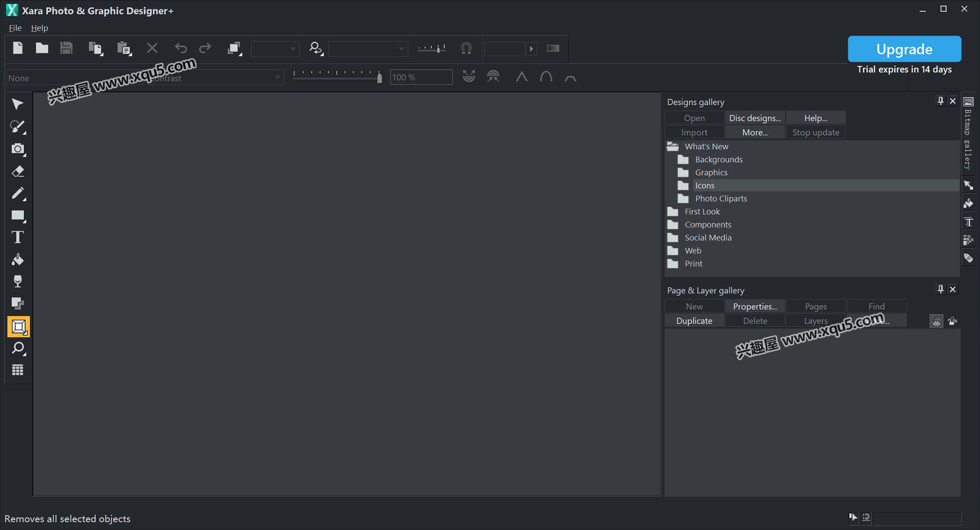Open the Bitmap gallery side tab
Viewport: 980px width, 530px height.
click(x=968, y=133)
